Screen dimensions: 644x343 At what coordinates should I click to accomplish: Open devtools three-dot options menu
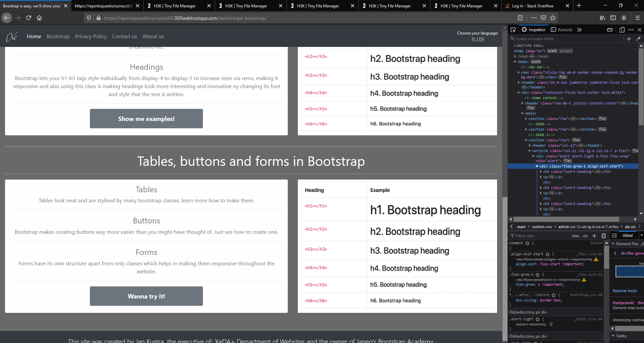click(x=631, y=30)
